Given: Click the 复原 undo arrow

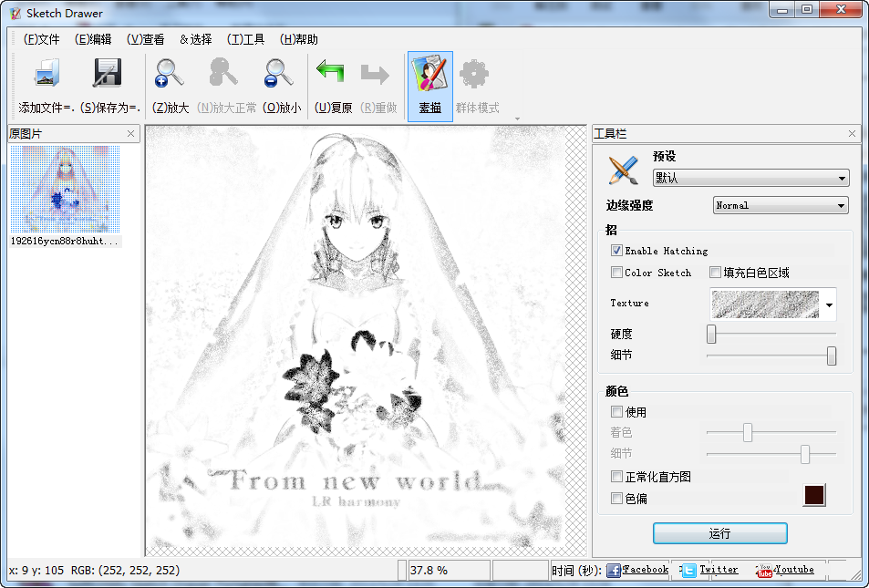Looking at the screenshot, I should tap(330, 73).
